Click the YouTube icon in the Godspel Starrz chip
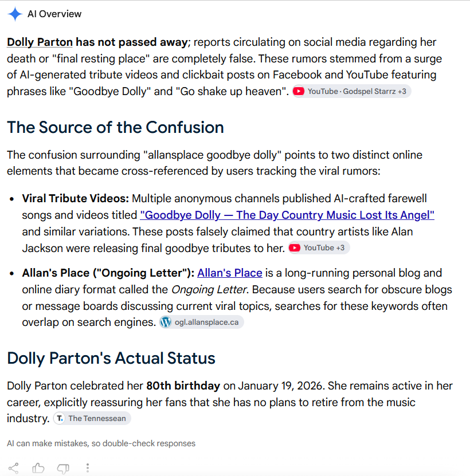470x476 pixels. pyautogui.click(x=299, y=92)
